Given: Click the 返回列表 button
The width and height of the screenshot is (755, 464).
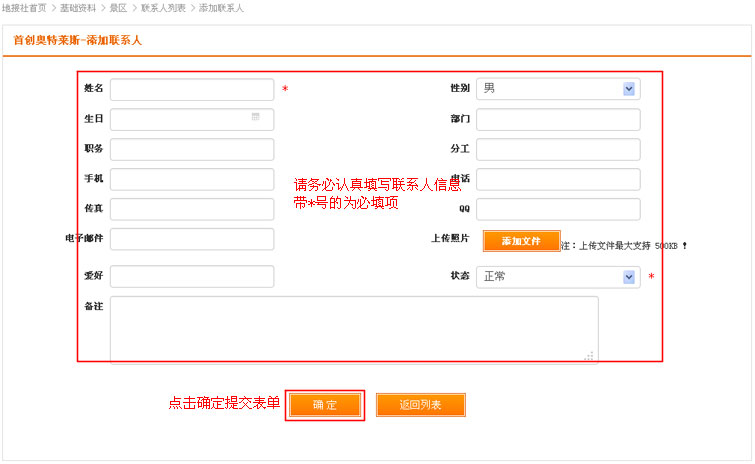Looking at the screenshot, I should tap(420, 405).
